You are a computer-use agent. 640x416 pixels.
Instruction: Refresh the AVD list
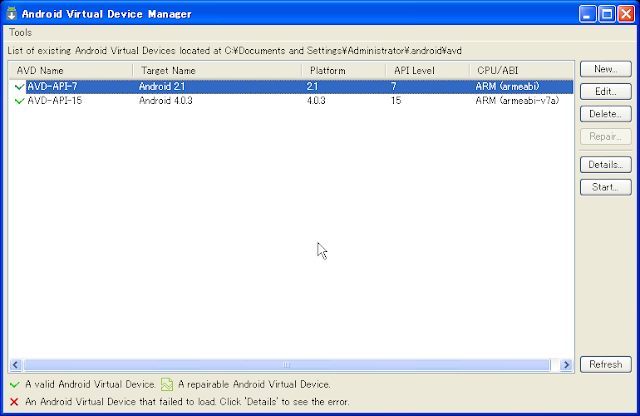pyautogui.click(x=606, y=364)
